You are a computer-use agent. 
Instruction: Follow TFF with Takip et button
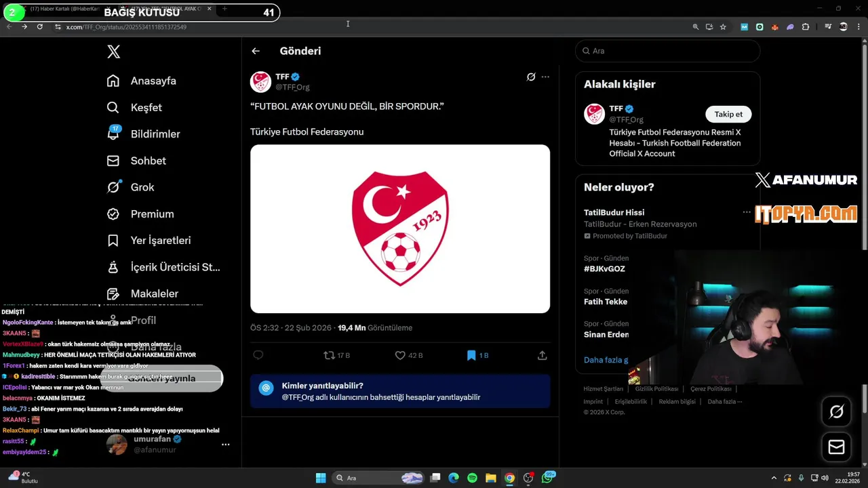click(x=728, y=114)
